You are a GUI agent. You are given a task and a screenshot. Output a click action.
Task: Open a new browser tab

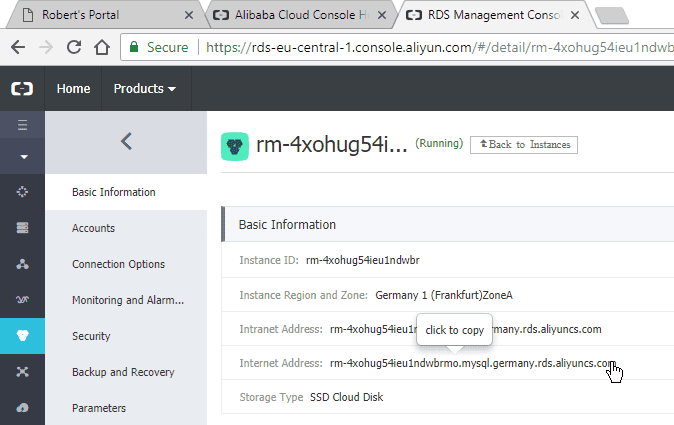pyautogui.click(x=612, y=16)
